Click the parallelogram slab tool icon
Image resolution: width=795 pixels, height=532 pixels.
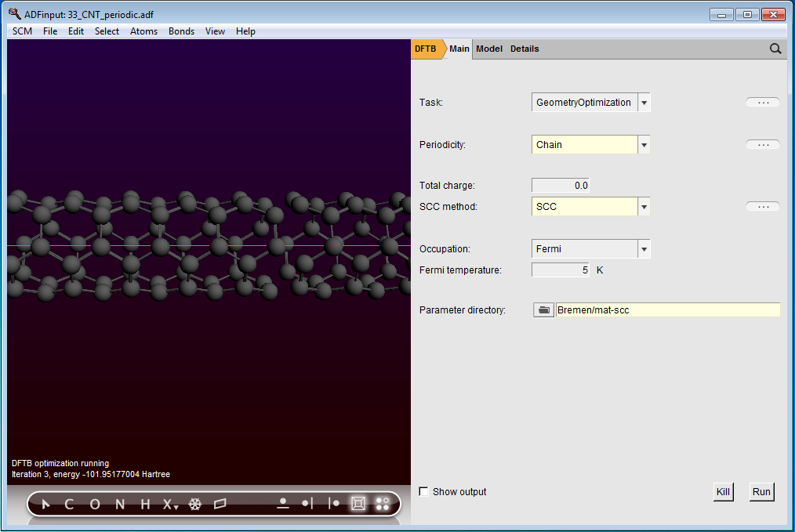[220, 504]
